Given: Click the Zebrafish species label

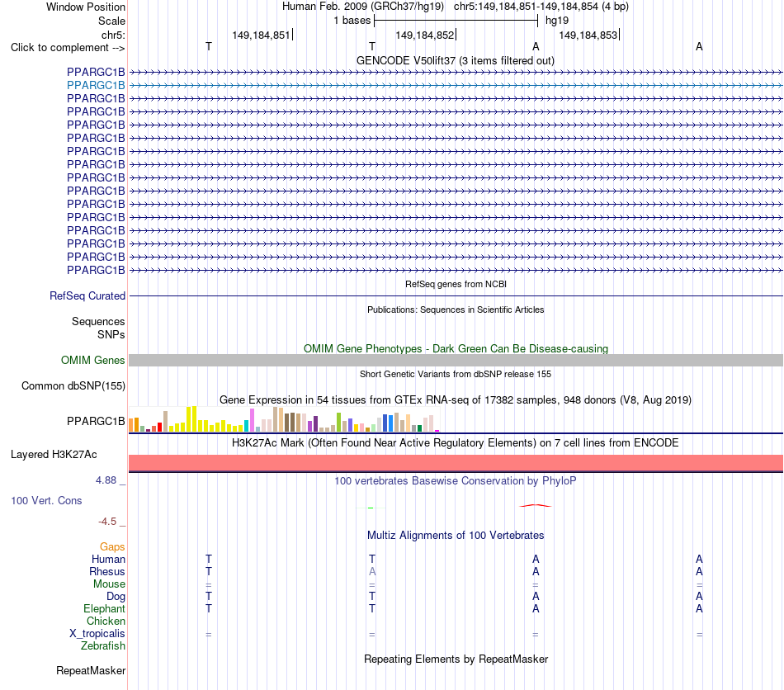Looking at the screenshot, I should click(x=103, y=646).
